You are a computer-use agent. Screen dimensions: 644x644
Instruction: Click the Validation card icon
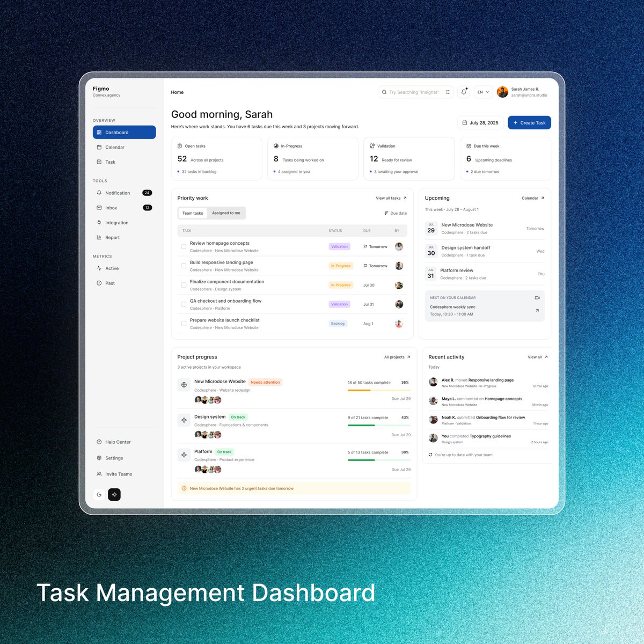(372, 146)
